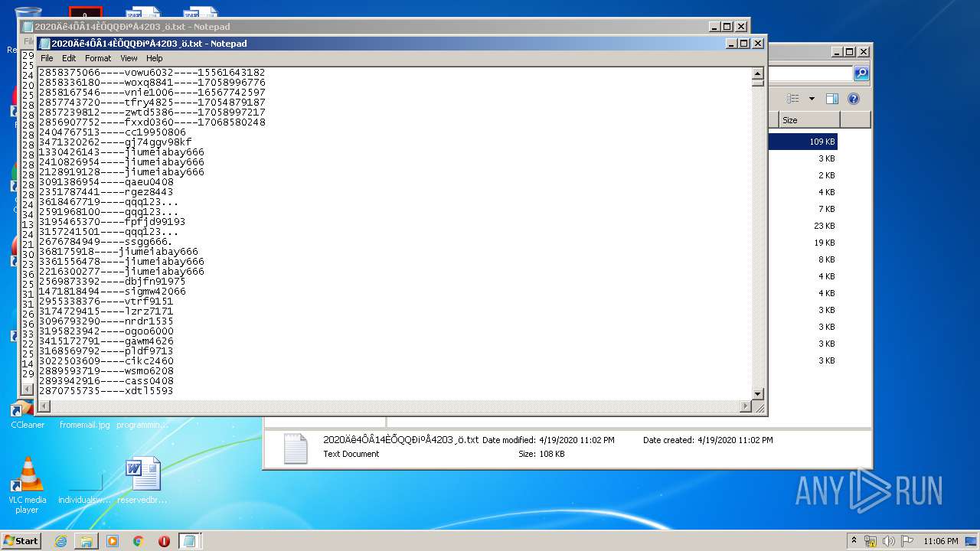Open the clock showing 11:06 PM
The height and width of the screenshot is (551, 980).
tap(941, 541)
